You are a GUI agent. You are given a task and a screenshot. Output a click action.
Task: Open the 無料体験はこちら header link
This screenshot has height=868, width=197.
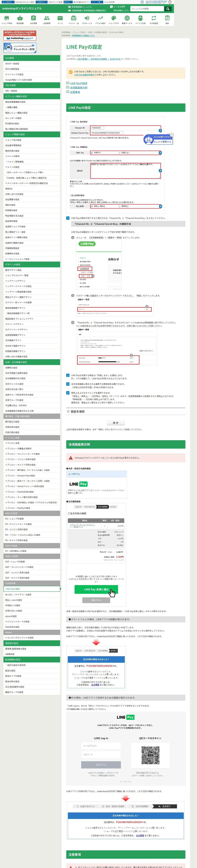[121, 10]
